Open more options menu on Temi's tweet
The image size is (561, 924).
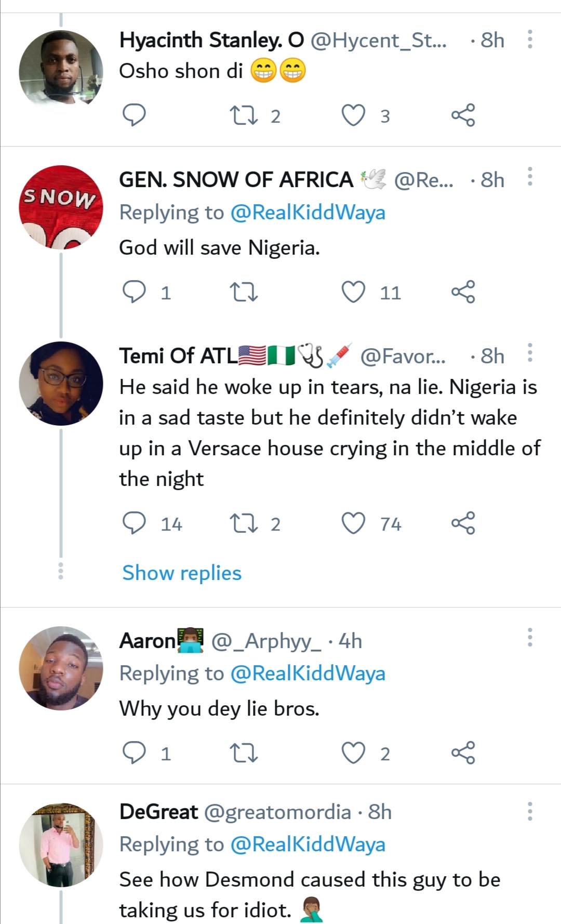point(530,353)
